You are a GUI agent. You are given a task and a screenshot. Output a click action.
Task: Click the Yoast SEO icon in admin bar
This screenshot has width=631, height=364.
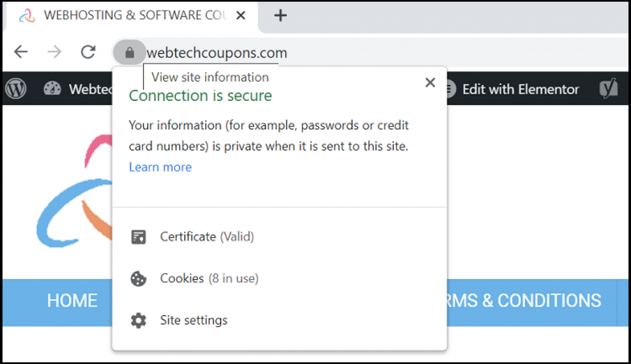tap(608, 89)
